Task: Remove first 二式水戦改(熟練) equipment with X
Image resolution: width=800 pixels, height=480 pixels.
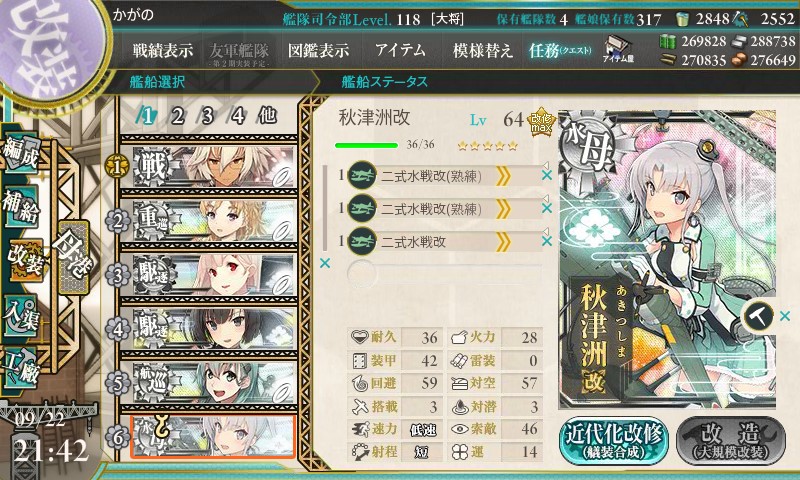Action: 547,175
